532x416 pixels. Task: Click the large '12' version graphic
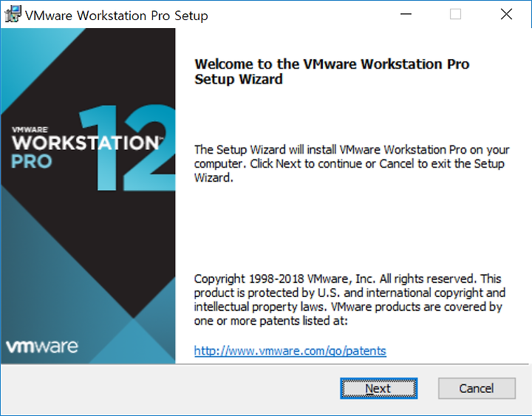click(x=127, y=148)
